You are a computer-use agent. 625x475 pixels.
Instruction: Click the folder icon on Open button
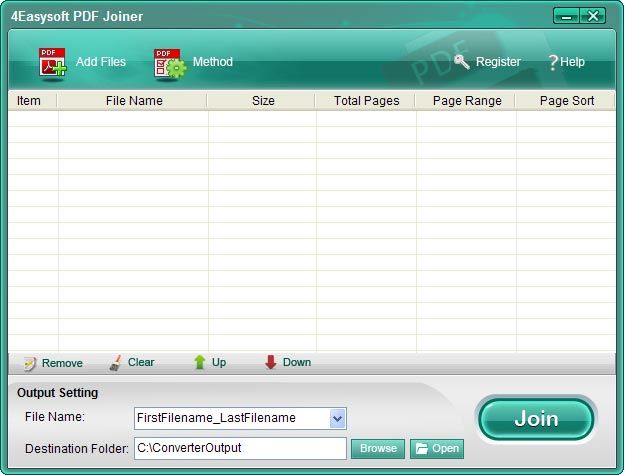point(422,449)
